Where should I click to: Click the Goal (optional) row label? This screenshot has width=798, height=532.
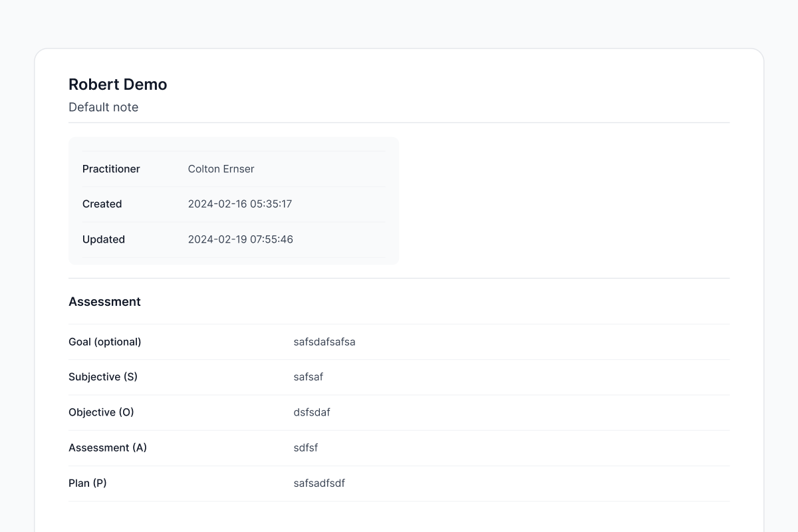coord(104,342)
